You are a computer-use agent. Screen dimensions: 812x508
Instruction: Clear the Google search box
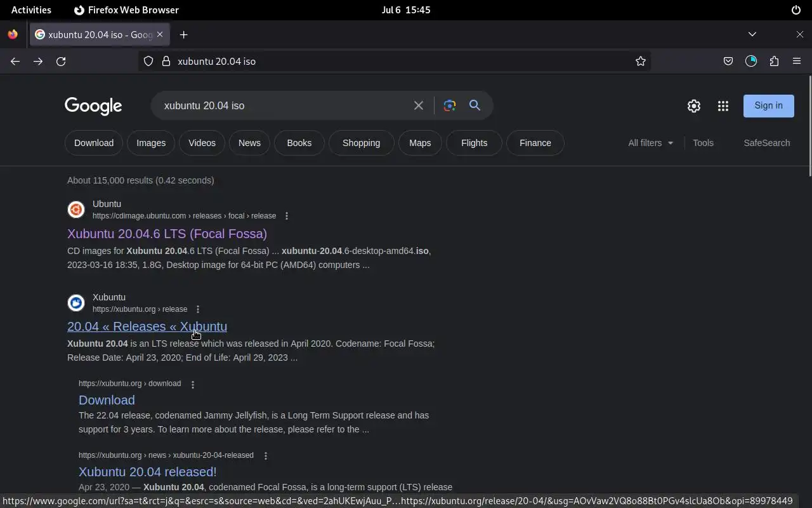pyautogui.click(x=419, y=105)
